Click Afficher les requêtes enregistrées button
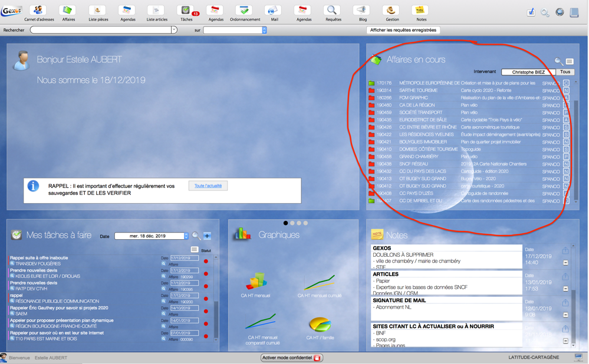Image resolution: width=589 pixels, height=364 pixels. 403,30
